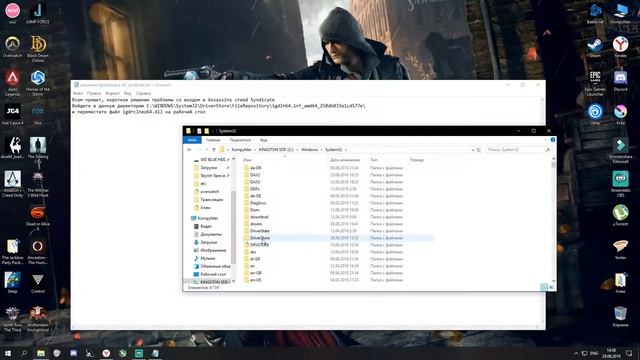Open the Black Desert Online shortcut
The width and height of the screenshot is (640, 360).
pyautogui.click(x=38, y=48)
